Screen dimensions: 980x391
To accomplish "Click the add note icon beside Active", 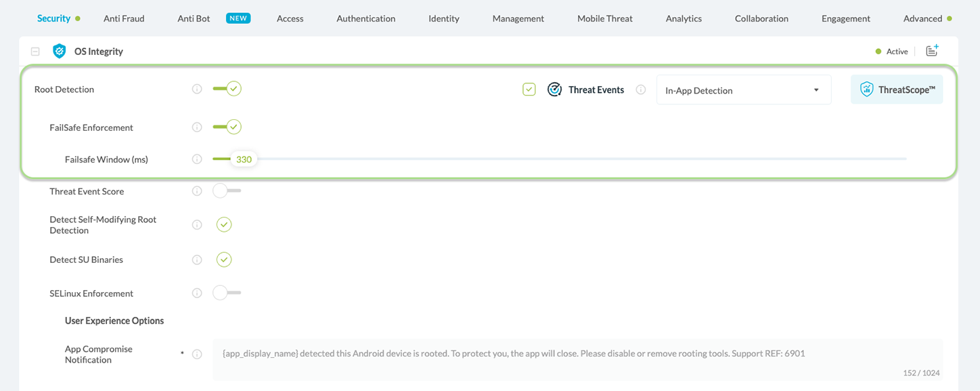I will pos(932,51).
